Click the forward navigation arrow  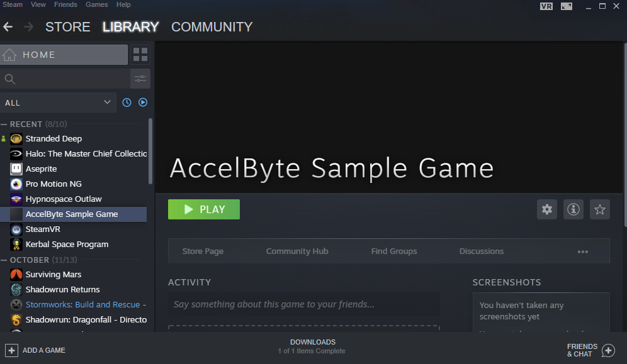28,27
